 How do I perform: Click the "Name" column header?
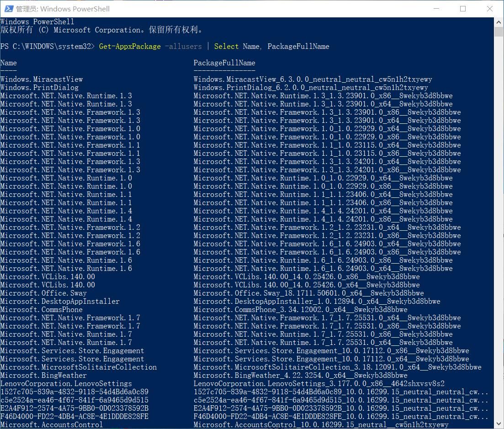8,63
